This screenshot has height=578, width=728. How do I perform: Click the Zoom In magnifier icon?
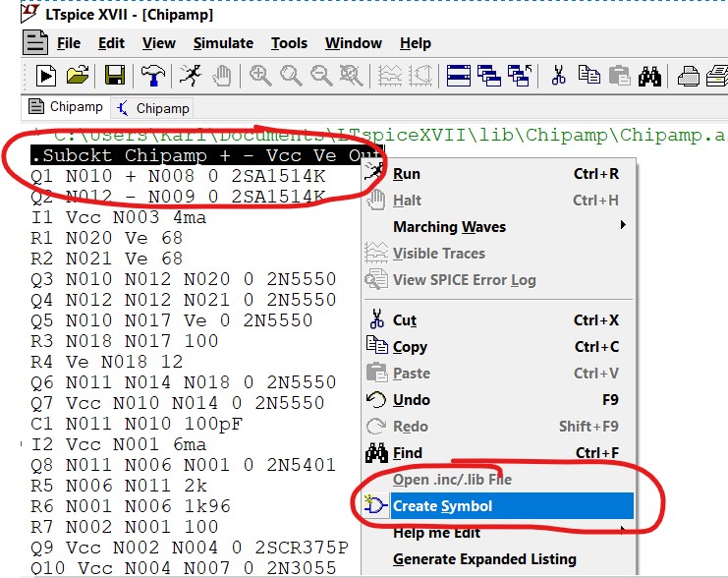coord(260,76)
